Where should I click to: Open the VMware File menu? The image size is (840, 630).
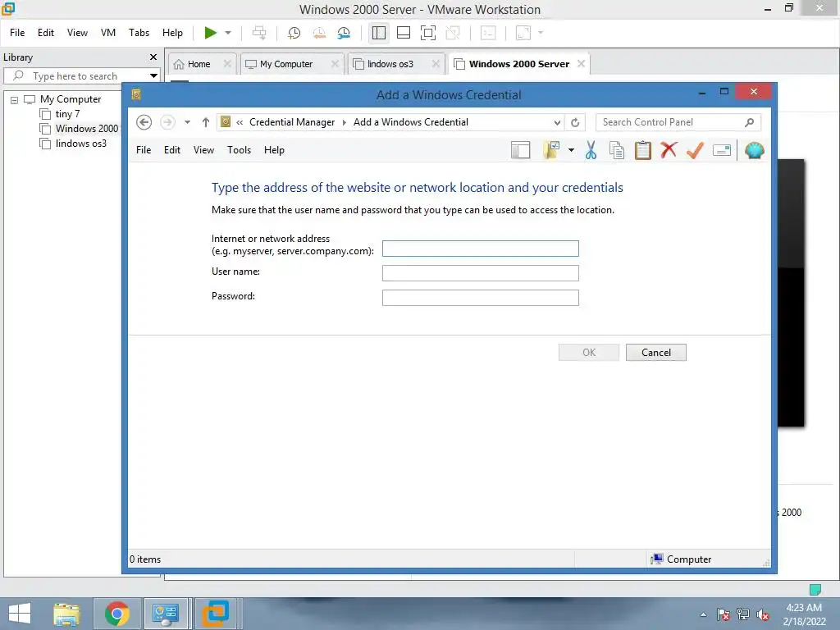(x=17, y=33)
